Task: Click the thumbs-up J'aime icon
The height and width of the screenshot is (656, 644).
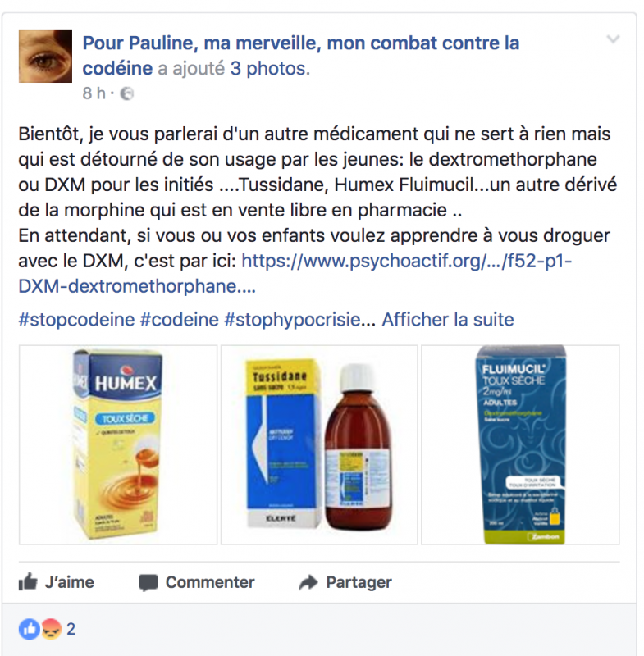Action: pos(28,582)
